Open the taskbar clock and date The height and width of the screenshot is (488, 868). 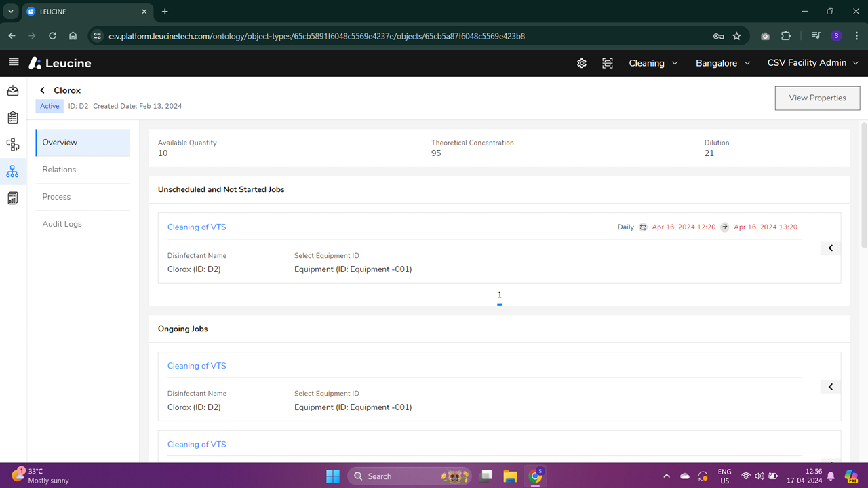tap(805, 476)
